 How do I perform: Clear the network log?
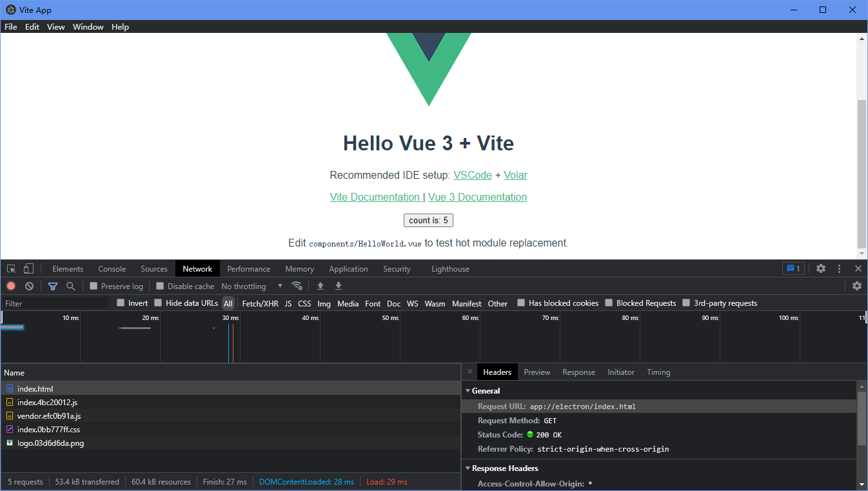(x=29, y=286)
